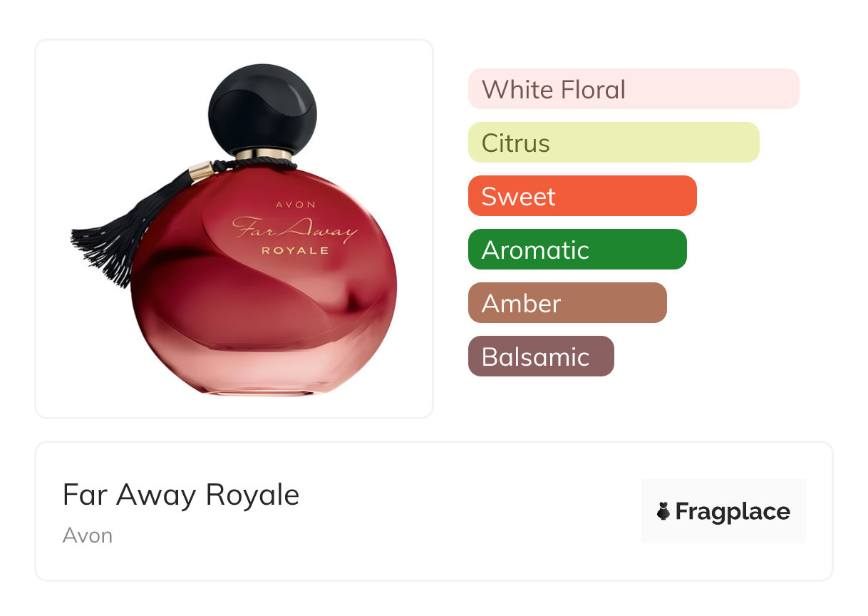Screen dimensions: 868x616
Task: Click the black round bottle cap
Action: [263, 108]
